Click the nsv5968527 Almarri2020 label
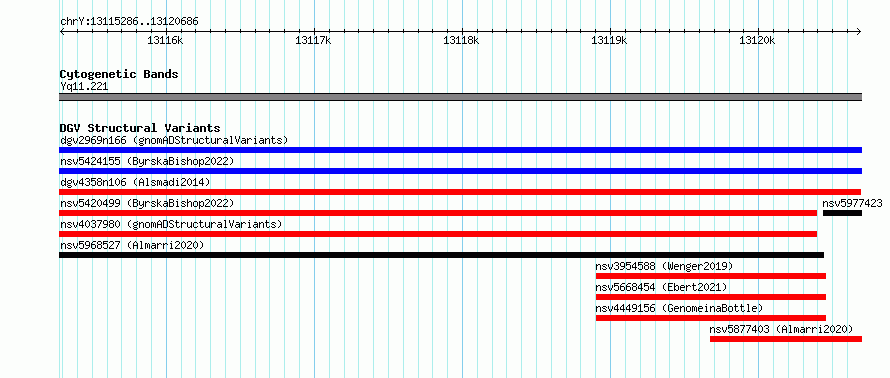Viewport: 890px width, 378px height. (x=132, y=245)
